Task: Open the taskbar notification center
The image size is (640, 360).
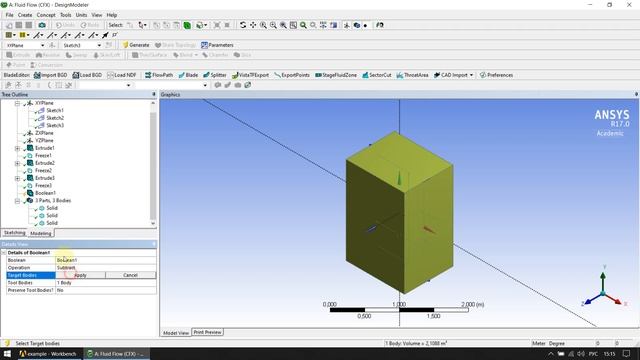Action: click(627, 354)
